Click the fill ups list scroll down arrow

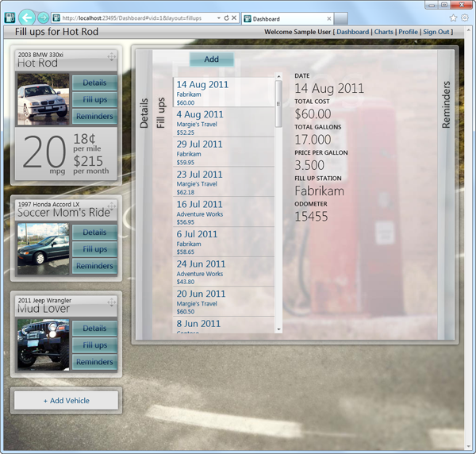click(278, 329)
